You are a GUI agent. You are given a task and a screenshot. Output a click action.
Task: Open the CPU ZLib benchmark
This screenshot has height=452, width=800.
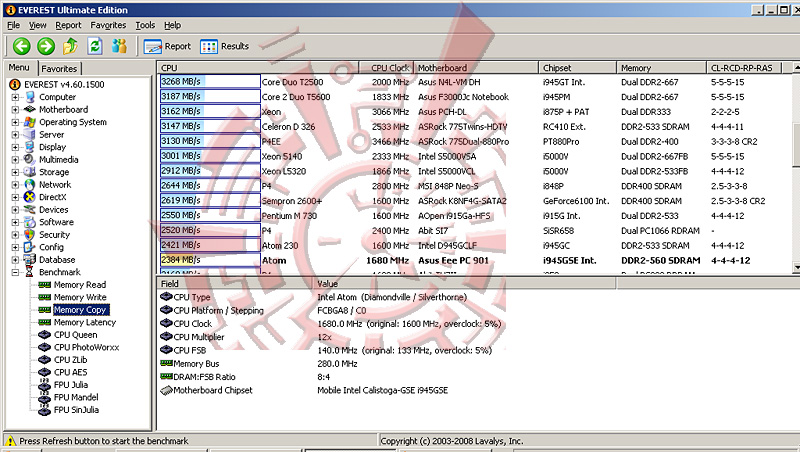(x=70, y=360)
